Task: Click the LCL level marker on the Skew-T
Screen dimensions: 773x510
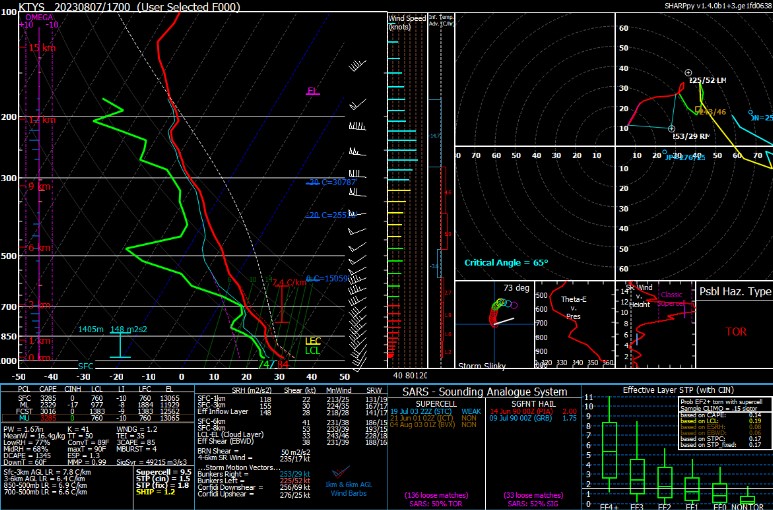Action: click(x=312, y=351)
